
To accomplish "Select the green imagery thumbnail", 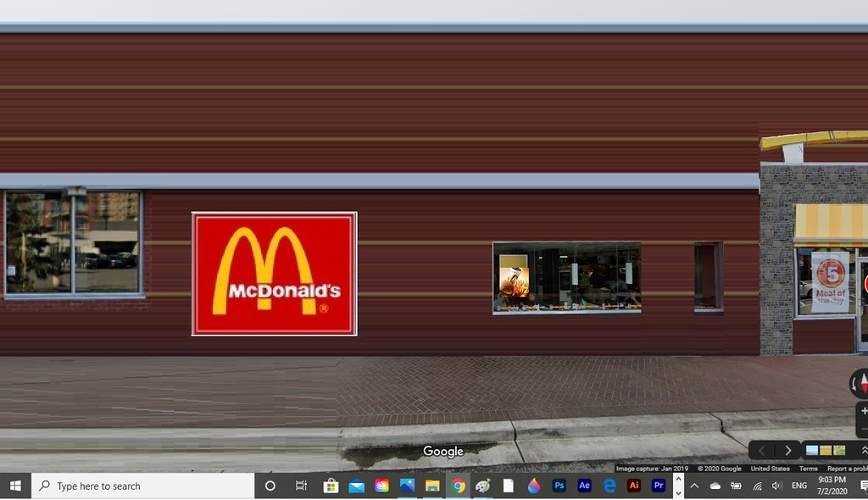I will click(839, 450).
